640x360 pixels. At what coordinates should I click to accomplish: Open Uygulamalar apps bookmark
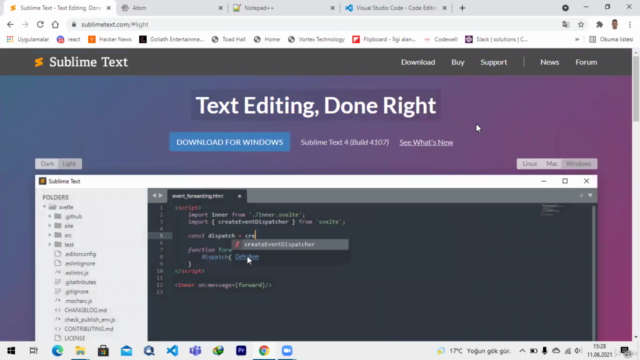(28, 39)
